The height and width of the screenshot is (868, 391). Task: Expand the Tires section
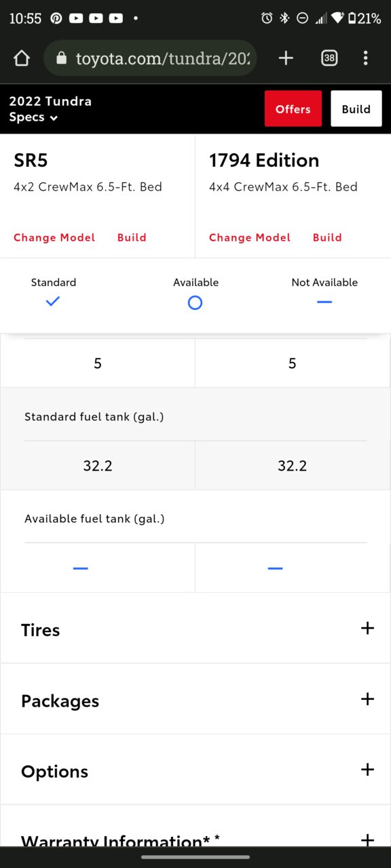click(195, 629)
